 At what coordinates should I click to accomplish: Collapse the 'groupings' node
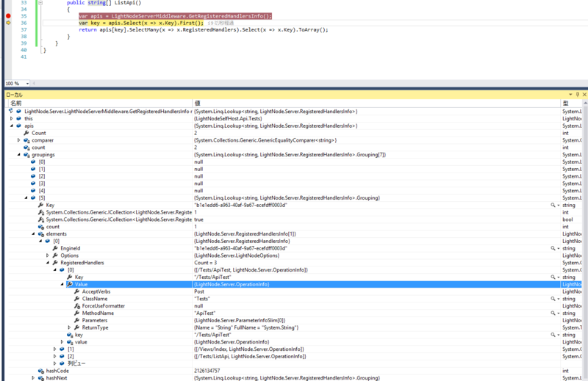click(19, 155)
